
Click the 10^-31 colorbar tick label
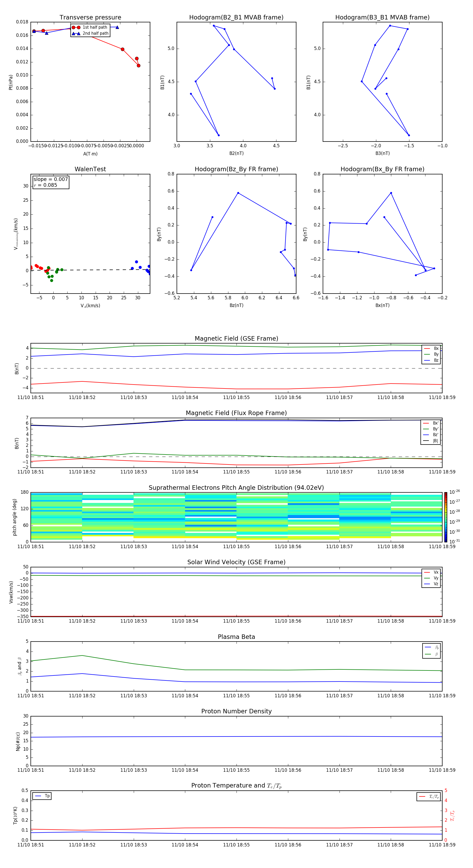click(x=455, y=542)
